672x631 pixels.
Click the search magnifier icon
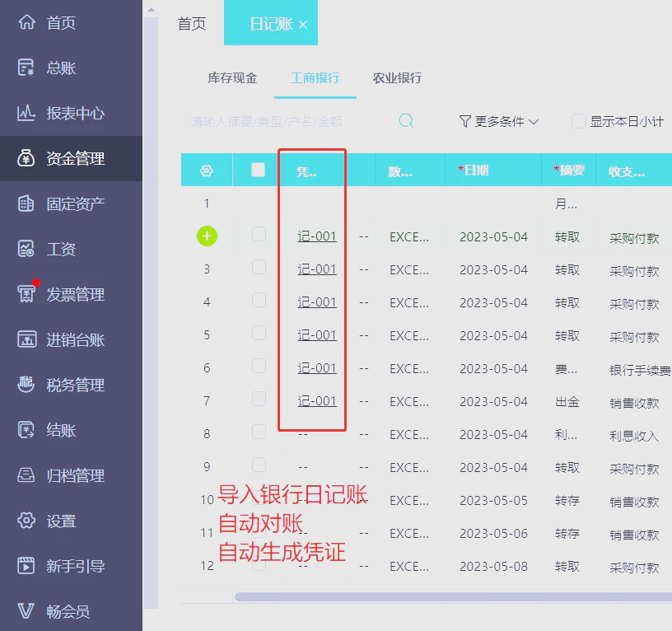[x=406, y=120]
